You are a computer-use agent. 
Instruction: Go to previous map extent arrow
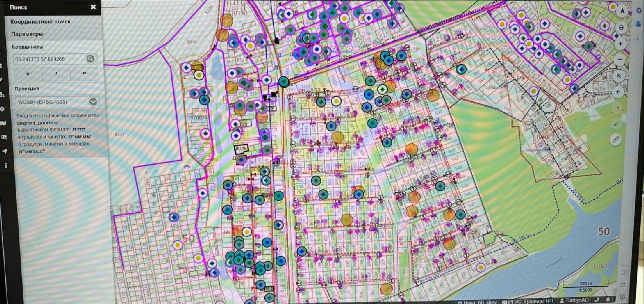coord(618,92)
